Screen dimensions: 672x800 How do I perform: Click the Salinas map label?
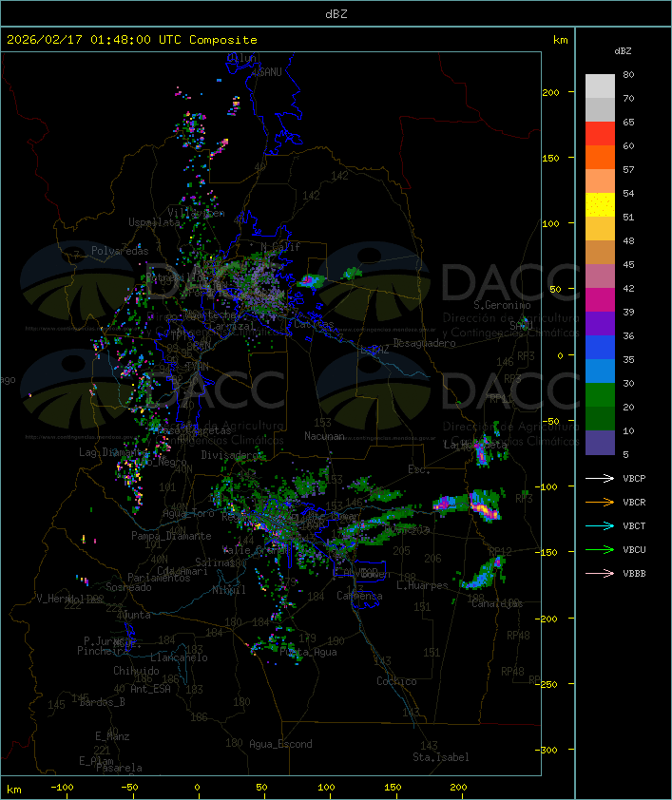[x=215, y=562]
